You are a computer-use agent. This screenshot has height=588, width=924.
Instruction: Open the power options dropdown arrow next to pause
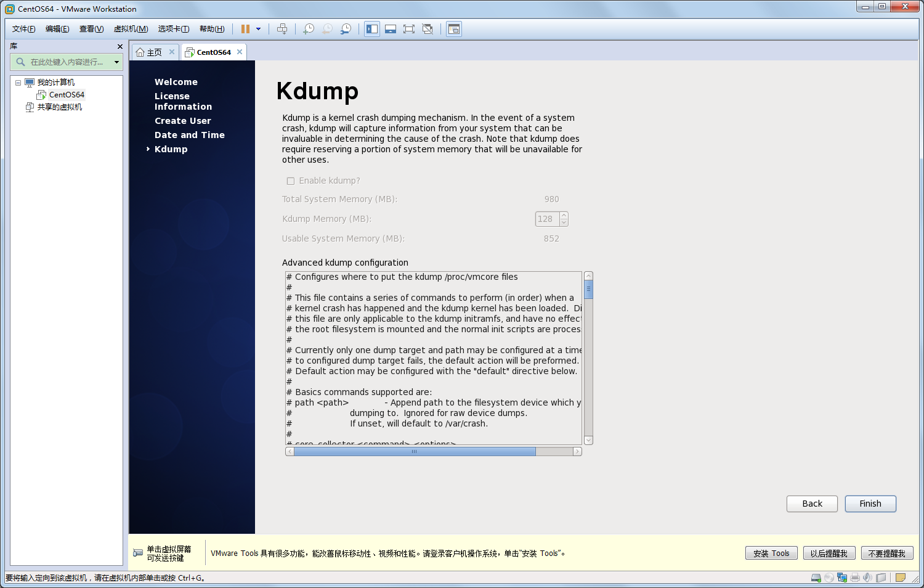tap(258, 29)
